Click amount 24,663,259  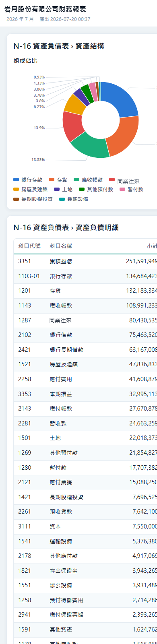pos(143,423)
